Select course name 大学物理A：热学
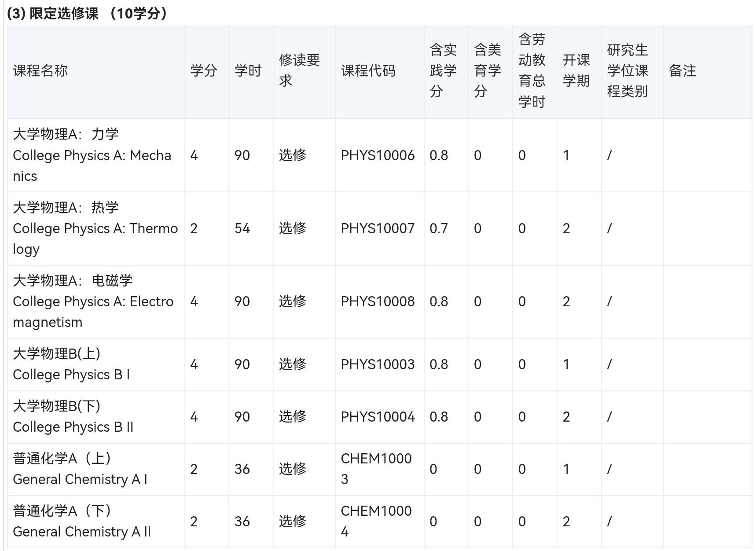Image resolution: width=756 pixels, height=551 pixels. [x=66, y=207]
